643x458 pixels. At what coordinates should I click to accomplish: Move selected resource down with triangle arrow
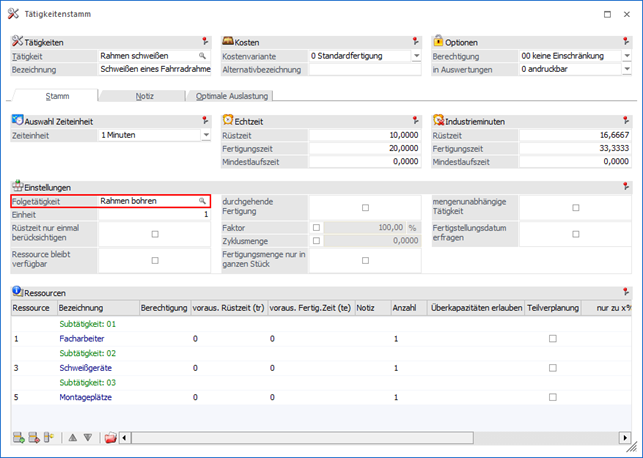(87, 437)
